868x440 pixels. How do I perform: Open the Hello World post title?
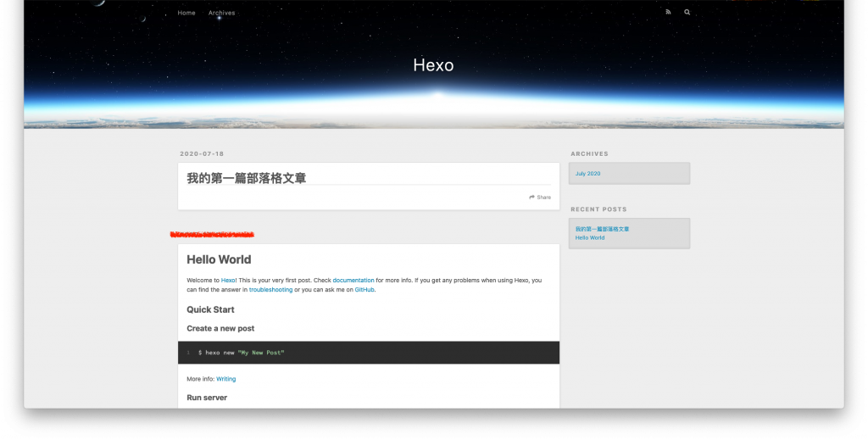click(x=219, y=259)
